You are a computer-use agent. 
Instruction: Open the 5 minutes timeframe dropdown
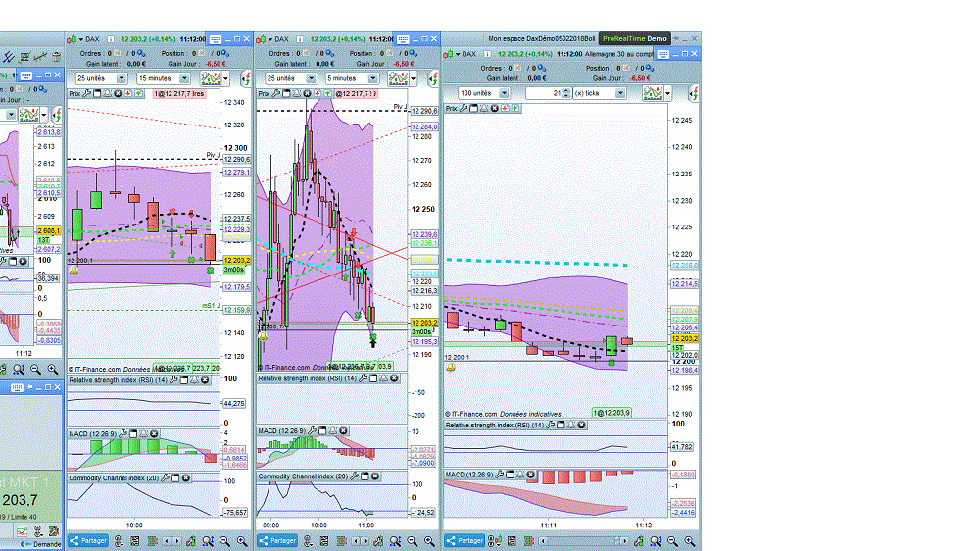click(353, 78)
